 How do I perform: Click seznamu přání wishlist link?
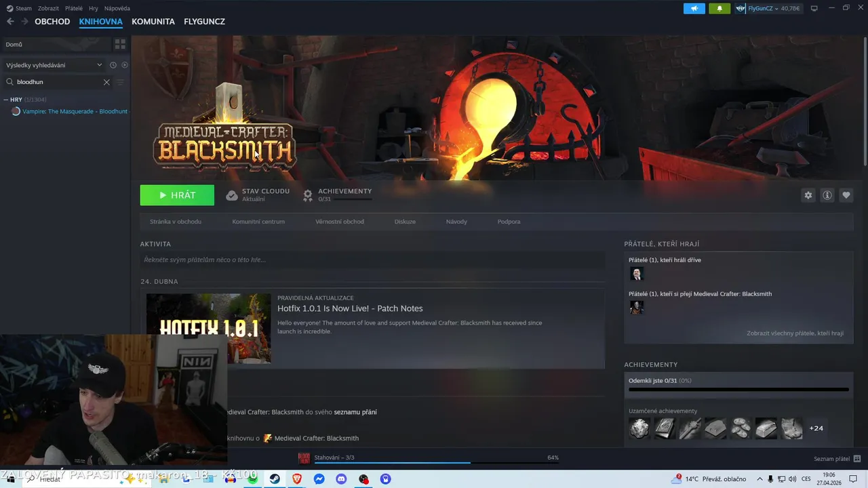[x=355, y=412]
